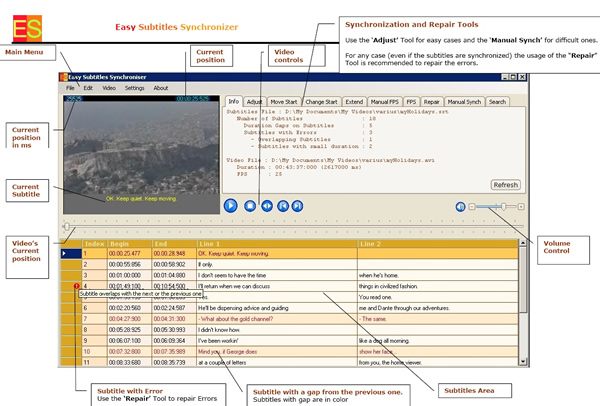Click the Line 2 column header
Screen dimensions: 600x406
(438, 244)
